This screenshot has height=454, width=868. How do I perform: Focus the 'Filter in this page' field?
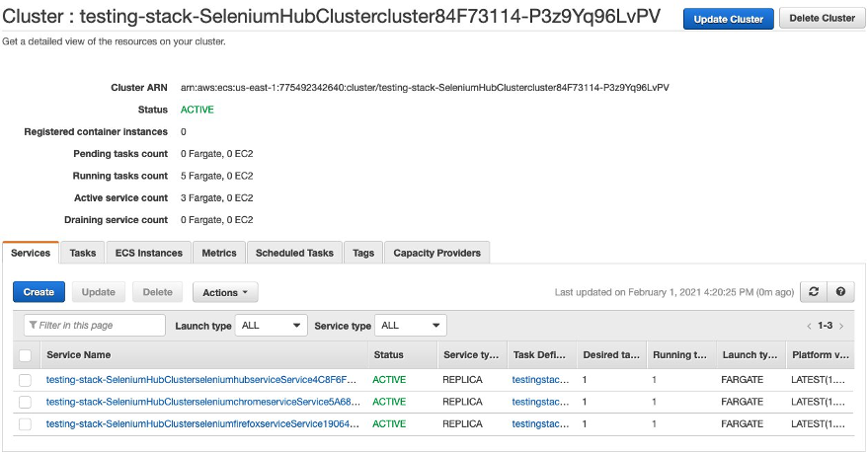[x=95, y=325]
